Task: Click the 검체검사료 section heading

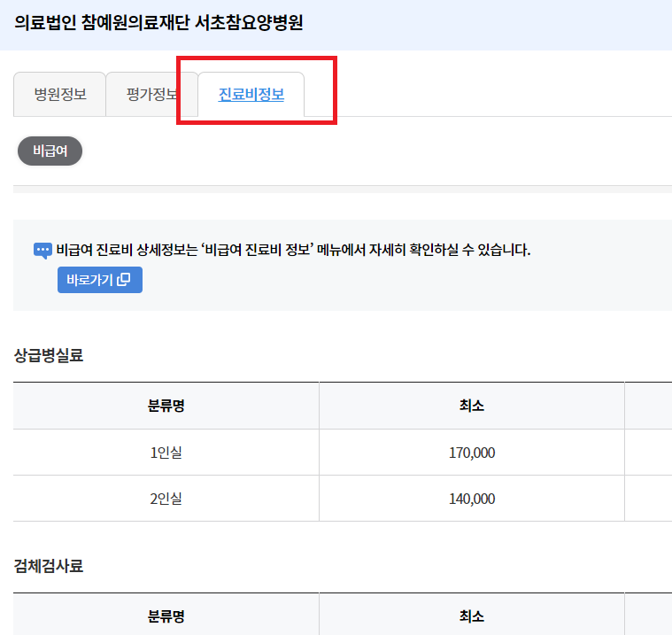Action: 49,566
